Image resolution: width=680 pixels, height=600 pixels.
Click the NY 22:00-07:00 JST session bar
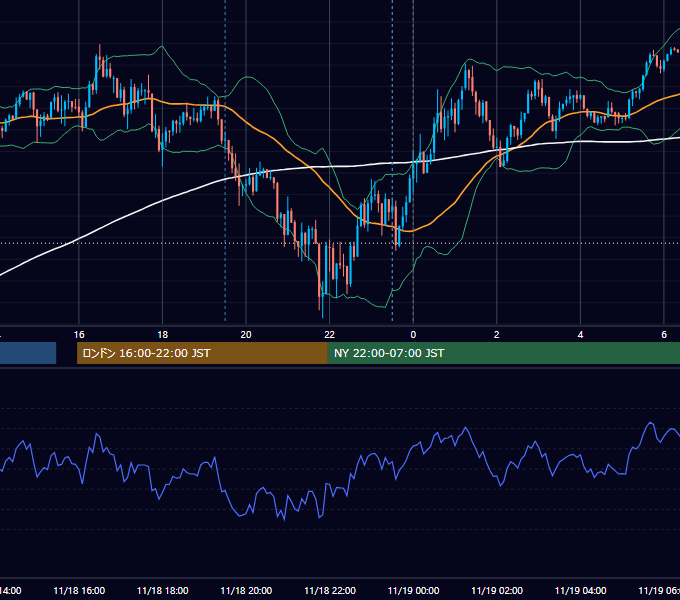503,353
